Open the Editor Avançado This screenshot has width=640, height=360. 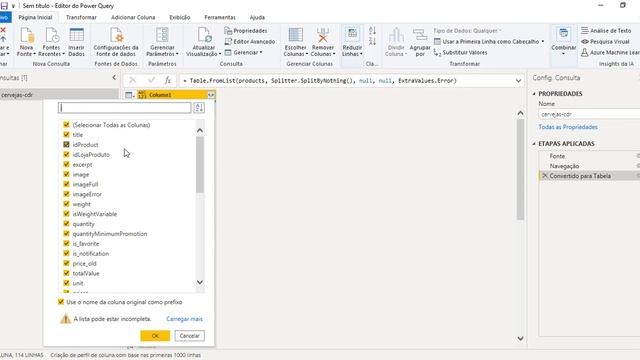250,42
